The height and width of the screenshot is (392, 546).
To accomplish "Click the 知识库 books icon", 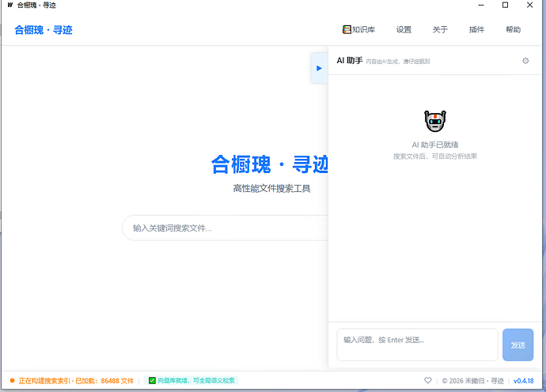I will coord(347,29).
